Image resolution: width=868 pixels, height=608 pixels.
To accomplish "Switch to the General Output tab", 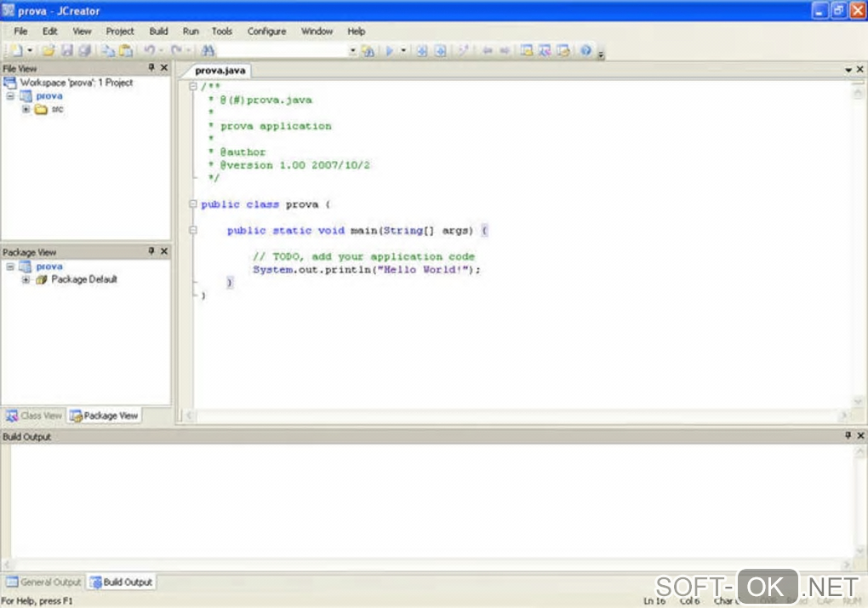I will click(43, 582).
